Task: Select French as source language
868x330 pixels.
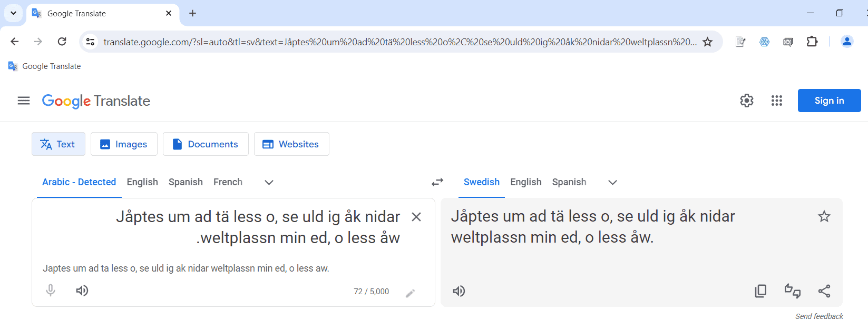Action: (x=228, y=182)
